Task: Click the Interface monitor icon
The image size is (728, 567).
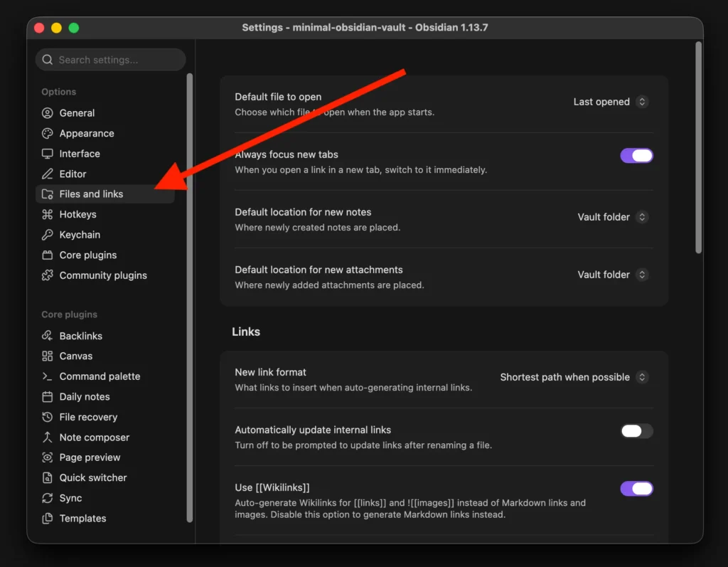Action: pos(48,154)
